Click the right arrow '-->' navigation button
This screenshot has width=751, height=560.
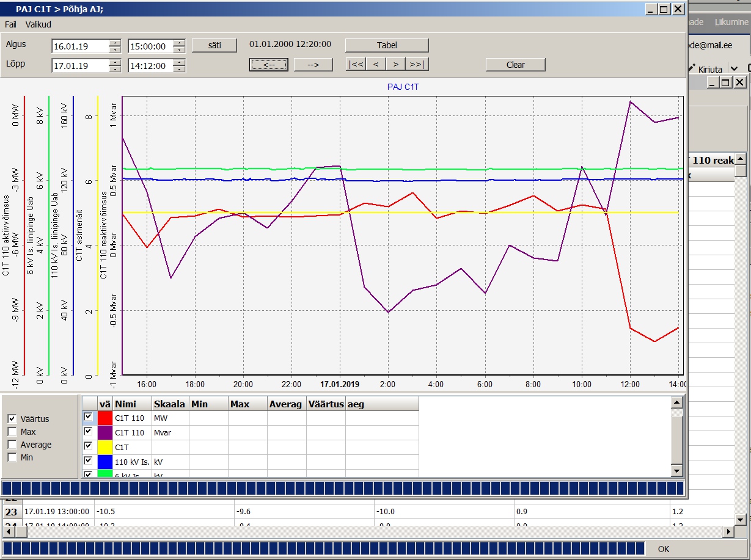313,65
